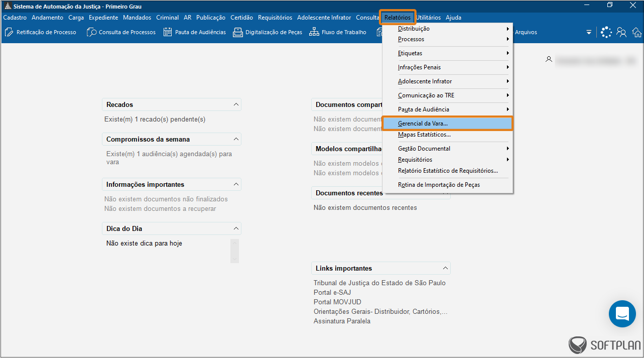Screen dimensions: 644x358
Task: Open Fluxo de Trabalho from the toolbar
Action: (x=338, y=32)
